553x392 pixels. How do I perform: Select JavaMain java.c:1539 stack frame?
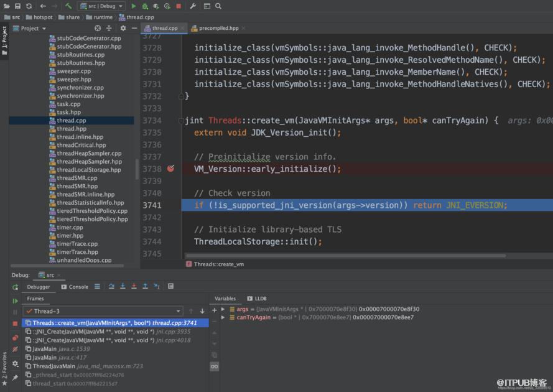coord(116,349)
